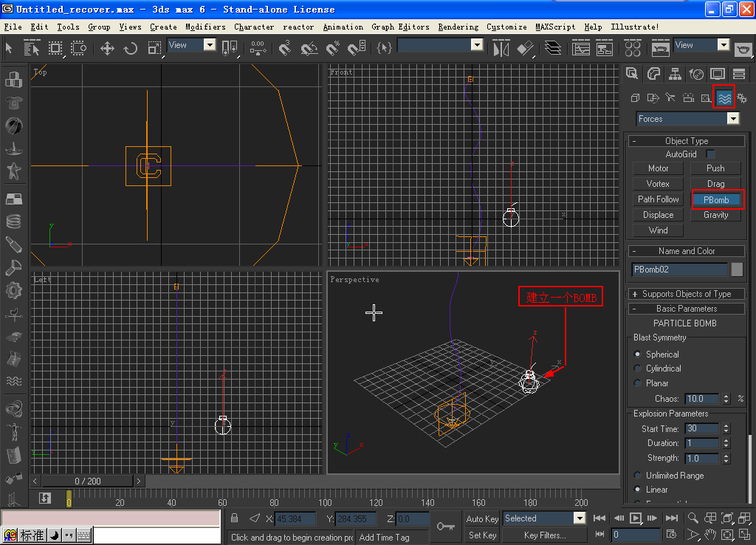Open the MAXScript menu

[x=555, y=27]
